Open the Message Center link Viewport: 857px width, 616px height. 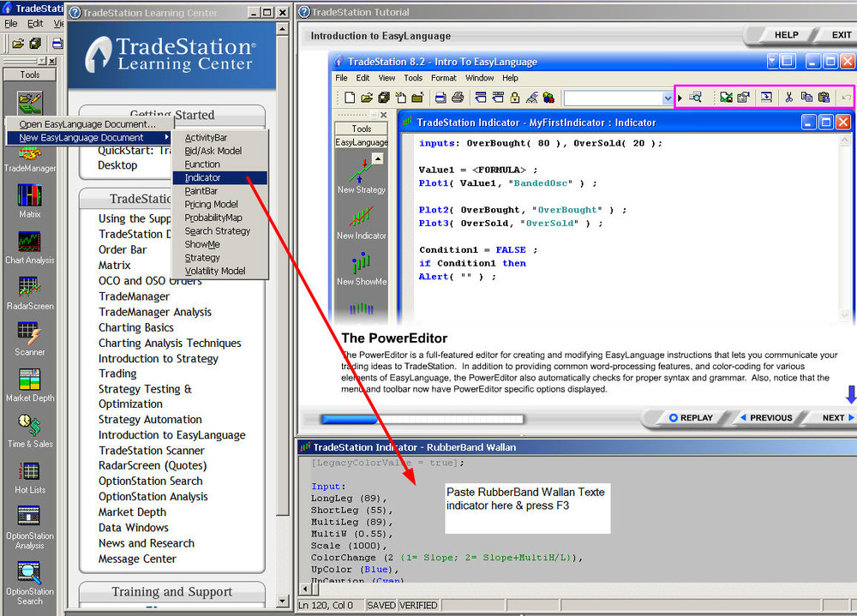click(x=137, y=559)
